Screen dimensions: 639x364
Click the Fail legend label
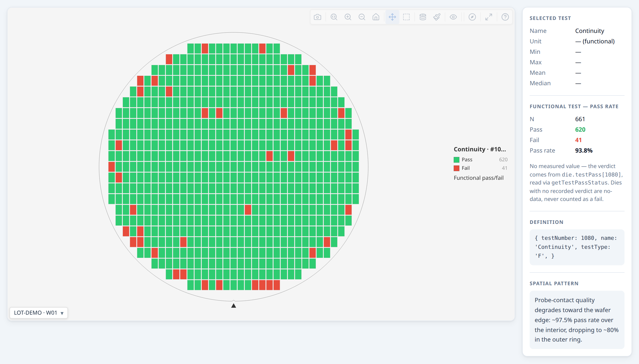coord(466,168)
